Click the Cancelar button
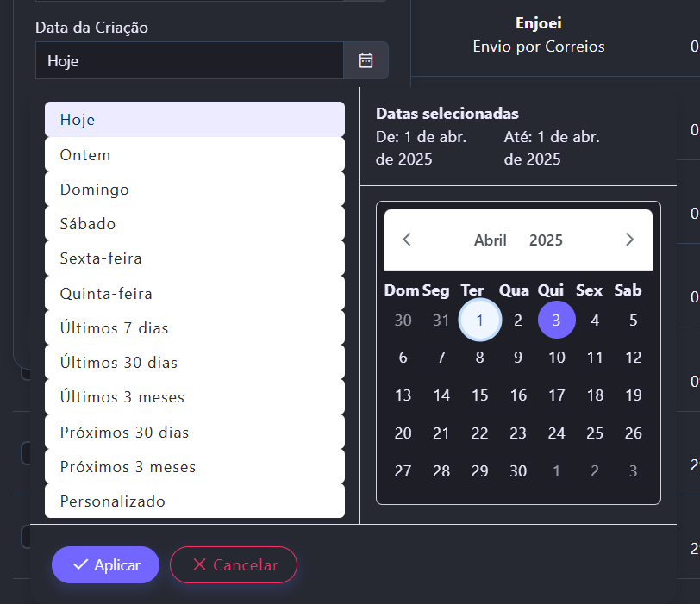 (x=234, y=565)
